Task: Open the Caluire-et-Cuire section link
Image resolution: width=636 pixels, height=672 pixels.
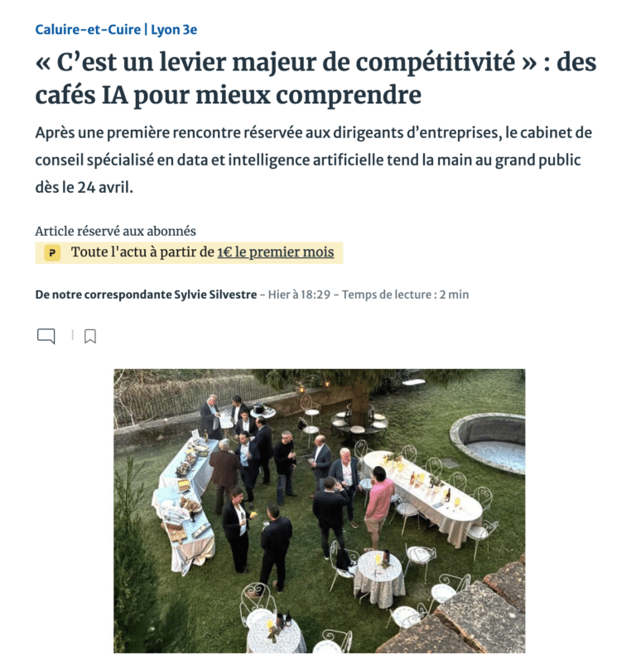Action: 88,30
